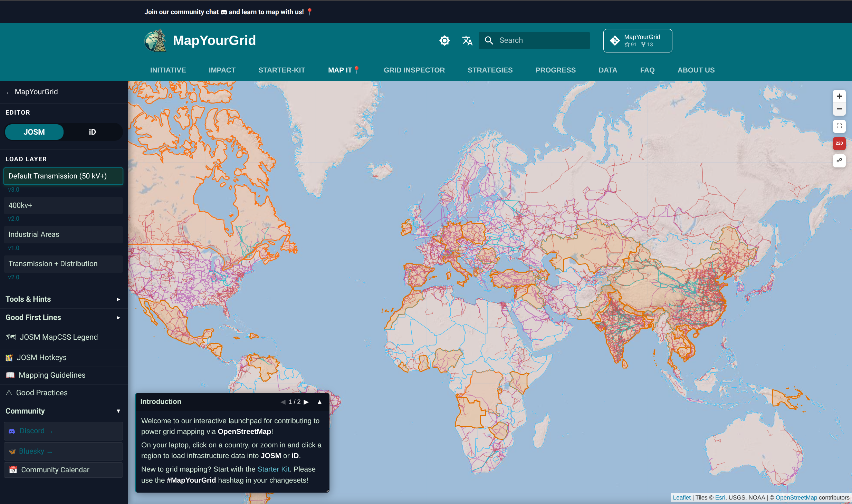Go back via ← MapYourGrid link

32,92
